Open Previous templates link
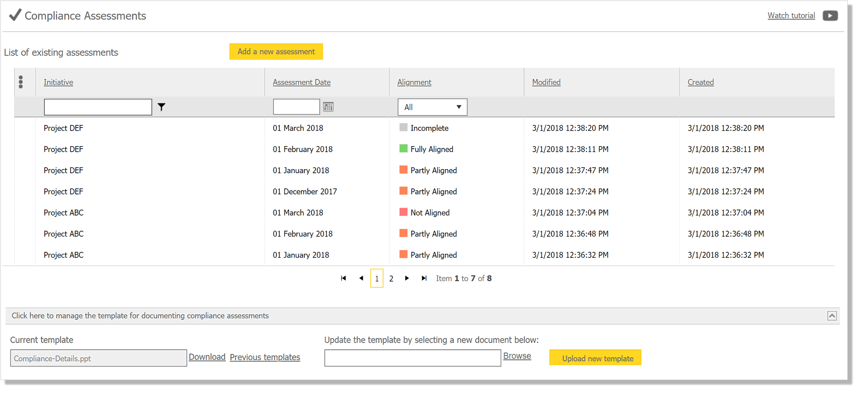The height and width of the screenshot is (406, 868). (x=265, y=357)
